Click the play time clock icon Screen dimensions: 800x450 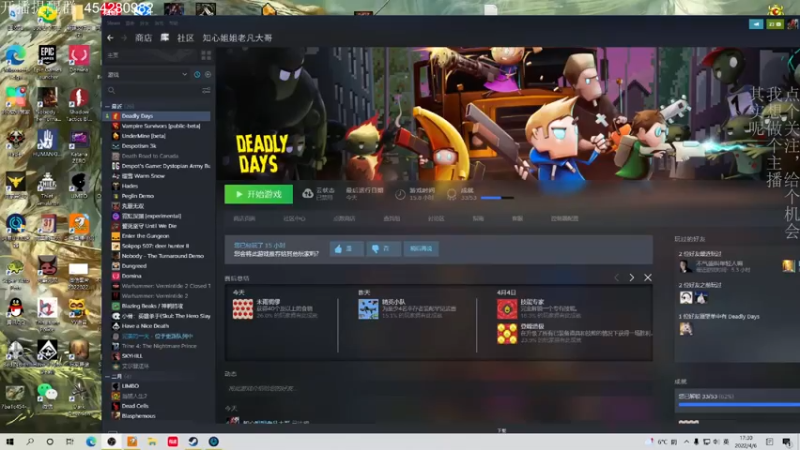coord(400,194)
